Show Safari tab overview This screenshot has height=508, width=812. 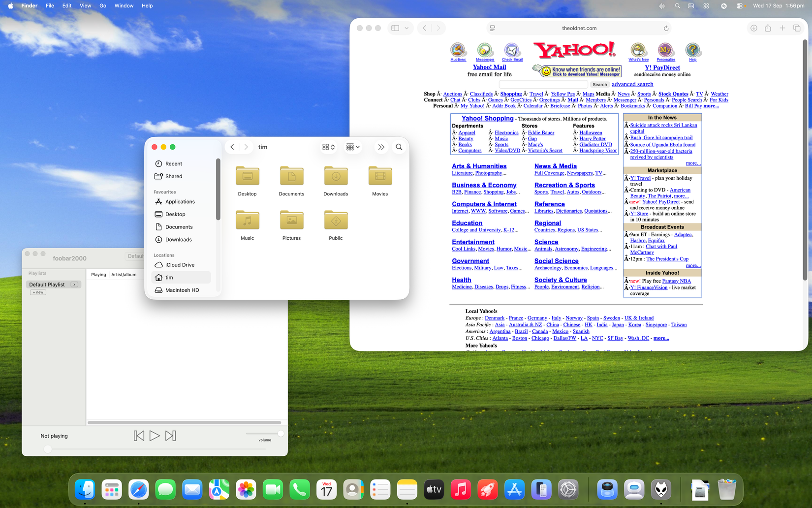(797, 28)
